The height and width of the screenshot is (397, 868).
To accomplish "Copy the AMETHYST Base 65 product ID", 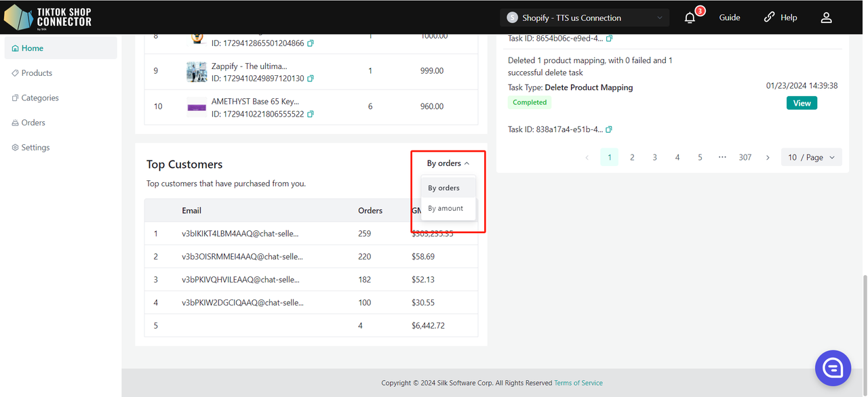I will point(311,114).
